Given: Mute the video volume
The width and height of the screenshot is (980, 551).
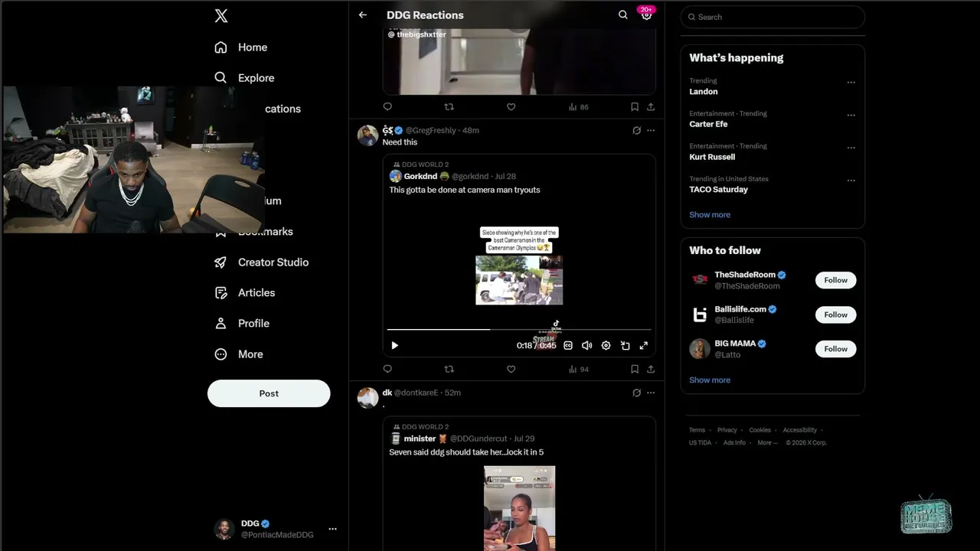Looking at the screenshot, I should coord(587,346).
